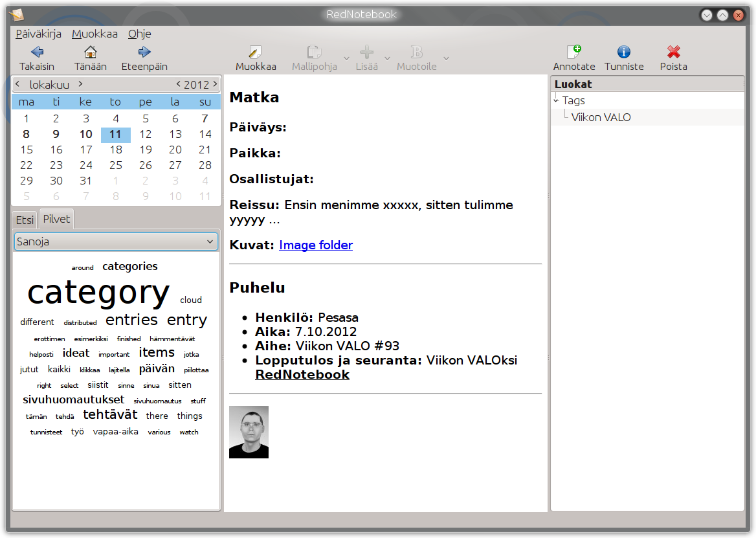Image resolution: width=756 pixels, height=538 pixels.
Task: Click the word 'cloud' in the cloud
Action: click(x=191, y=300)
